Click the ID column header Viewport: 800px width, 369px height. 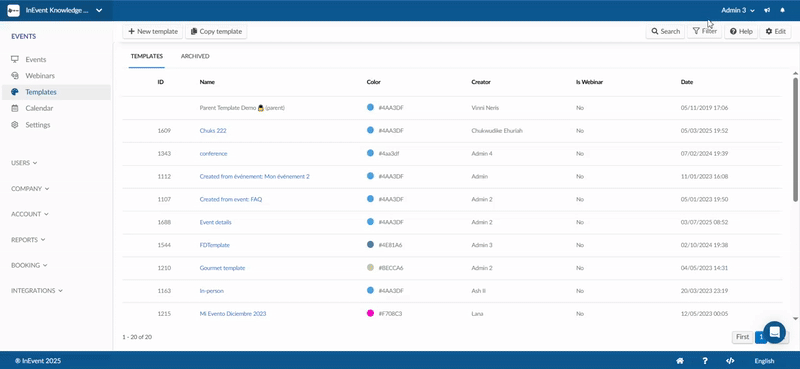pos(161,82)
